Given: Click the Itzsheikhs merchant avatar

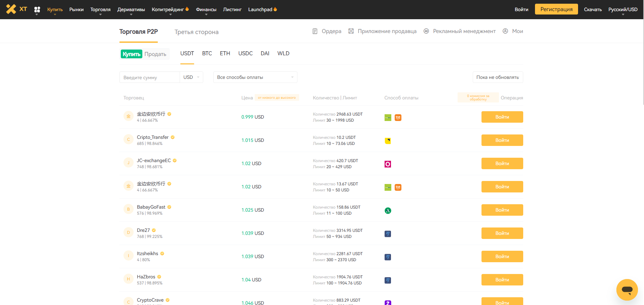Looking at the screenshot, I should (129, 256).
